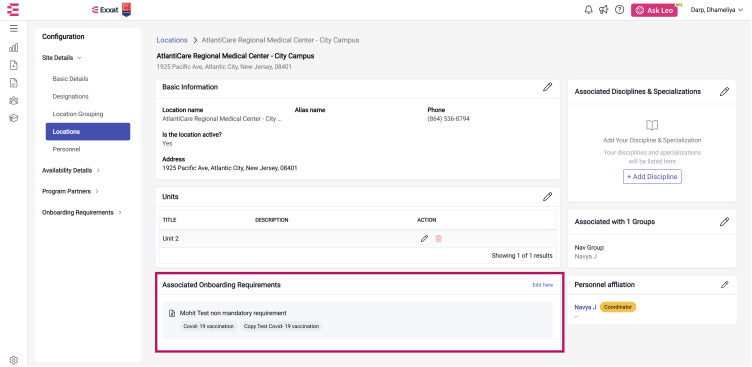The width and height of the screenshot is (752, 367).
Task: Click the Edit here link
Action: pyautogui.click(x=542, y=285)
